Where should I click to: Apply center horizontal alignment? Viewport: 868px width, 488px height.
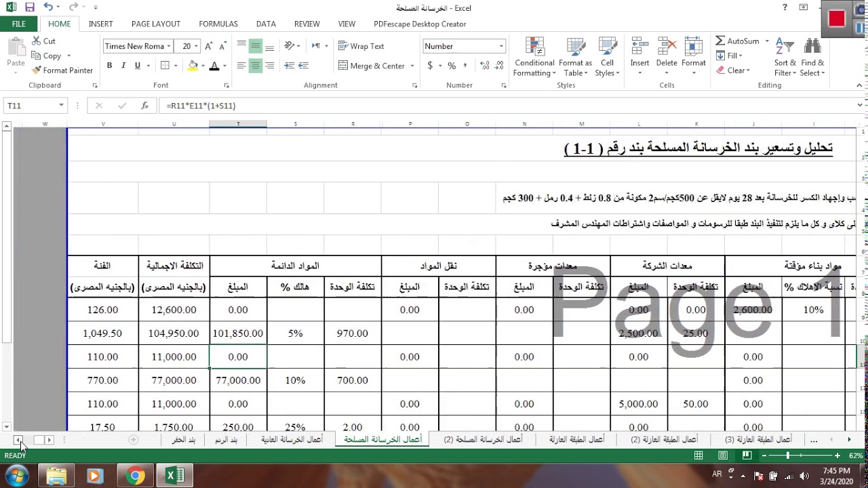pos(255,66)
